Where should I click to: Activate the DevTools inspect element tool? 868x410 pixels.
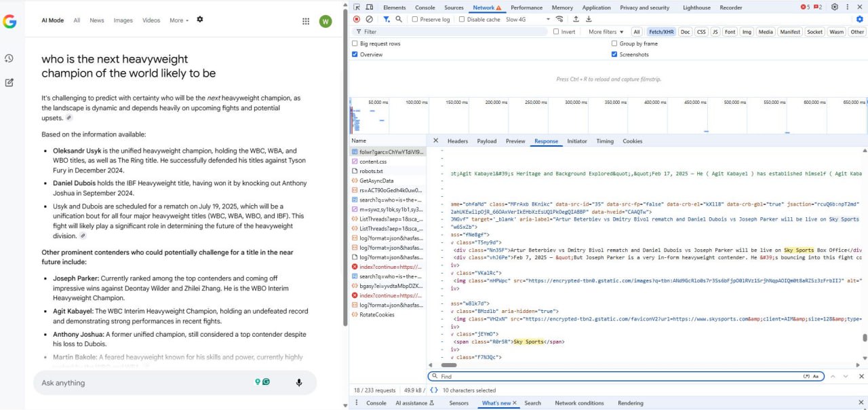pyautogui.click(x=357, y=7)
